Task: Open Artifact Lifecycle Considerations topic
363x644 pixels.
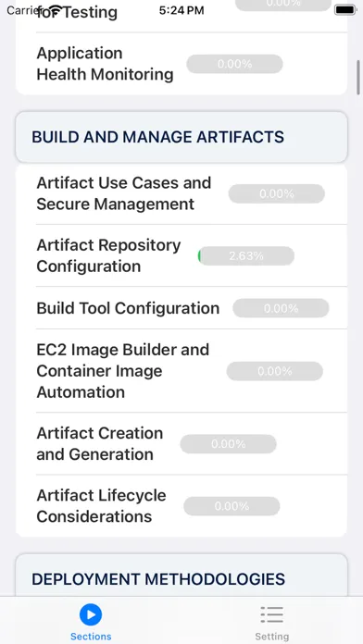Action: [x=181, y=506]
